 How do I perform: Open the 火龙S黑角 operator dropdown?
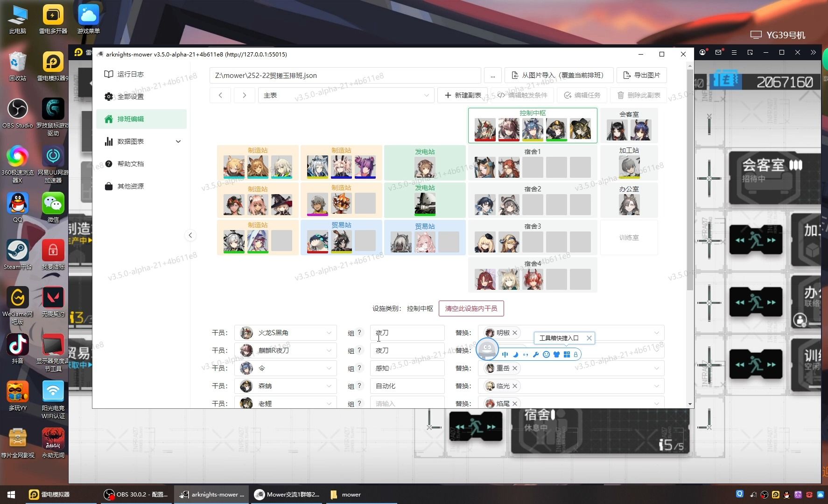[x=286, y=333]
